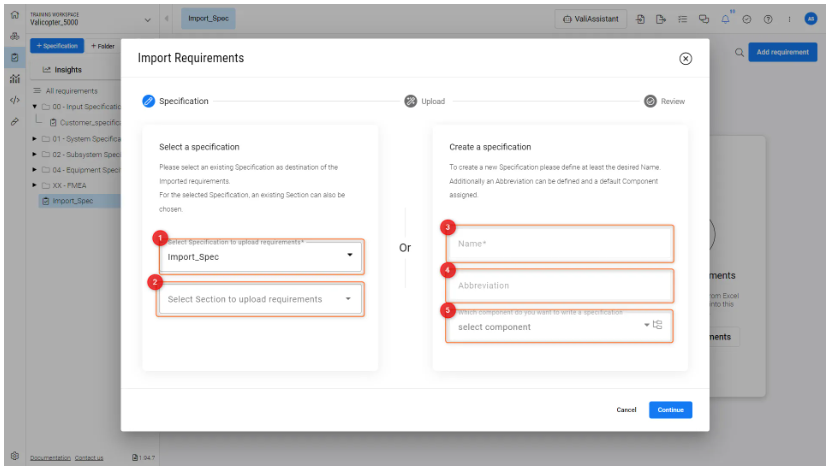Screen dimensions: 832x468
Task: Expand the select component dropdown
Action: coord(646,326)
